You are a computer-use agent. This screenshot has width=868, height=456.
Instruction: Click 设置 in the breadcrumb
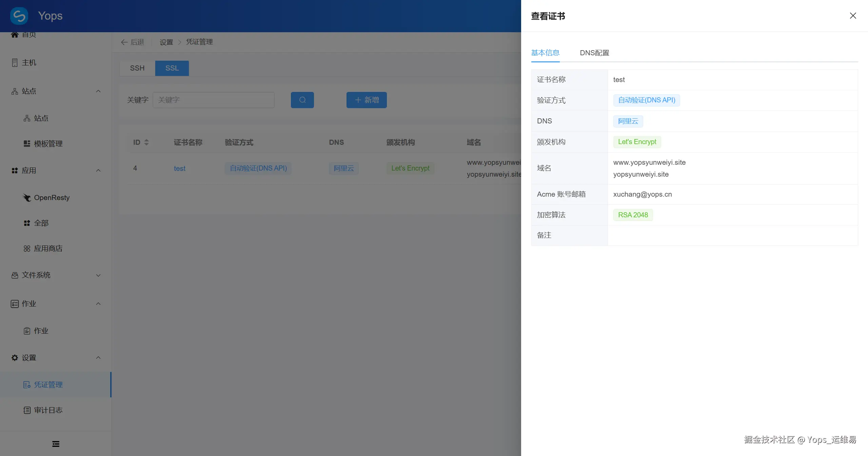166,42
